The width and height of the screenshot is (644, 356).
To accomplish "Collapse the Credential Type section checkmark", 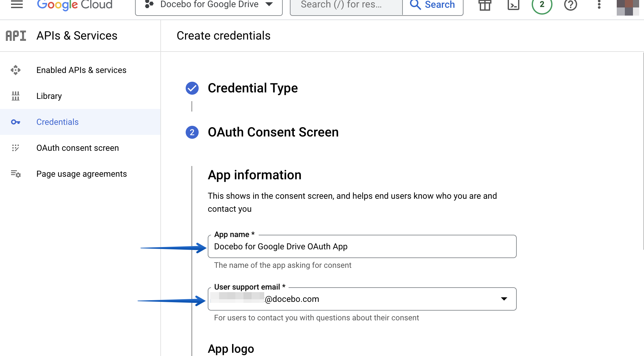I will [x=192, y=88].
